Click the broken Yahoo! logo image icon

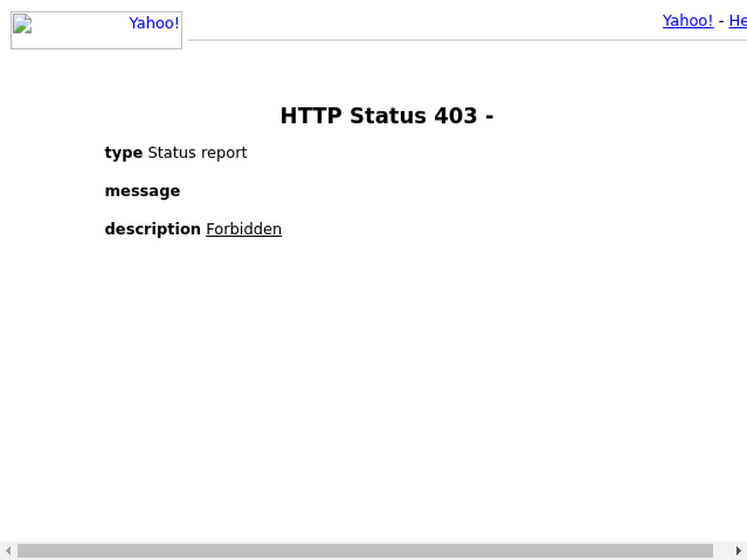tap(23, 24)
